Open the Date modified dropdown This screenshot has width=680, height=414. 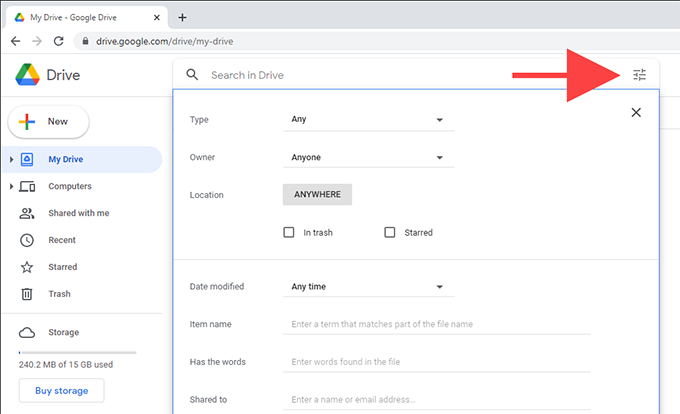pos(367,287)
